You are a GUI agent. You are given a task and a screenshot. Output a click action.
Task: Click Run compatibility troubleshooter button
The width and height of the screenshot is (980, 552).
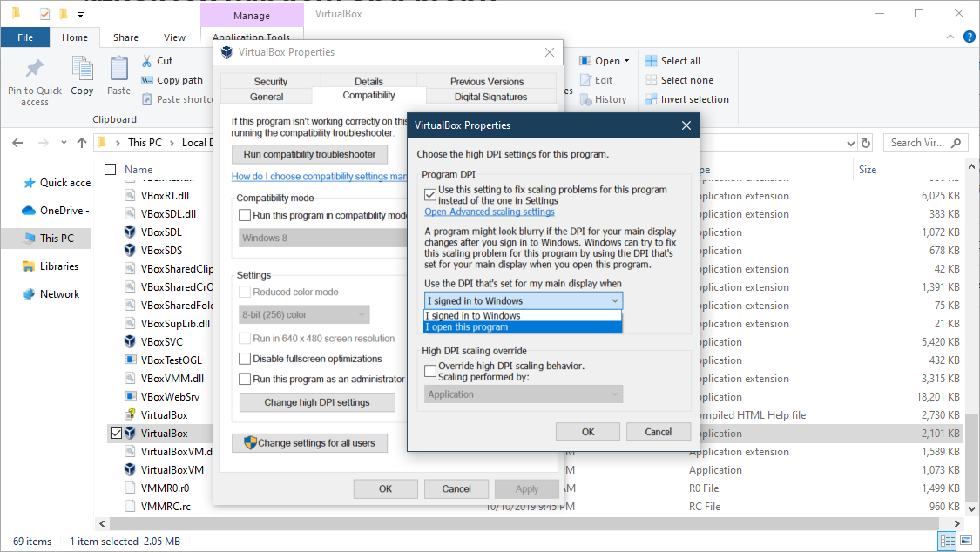[309, 154]
